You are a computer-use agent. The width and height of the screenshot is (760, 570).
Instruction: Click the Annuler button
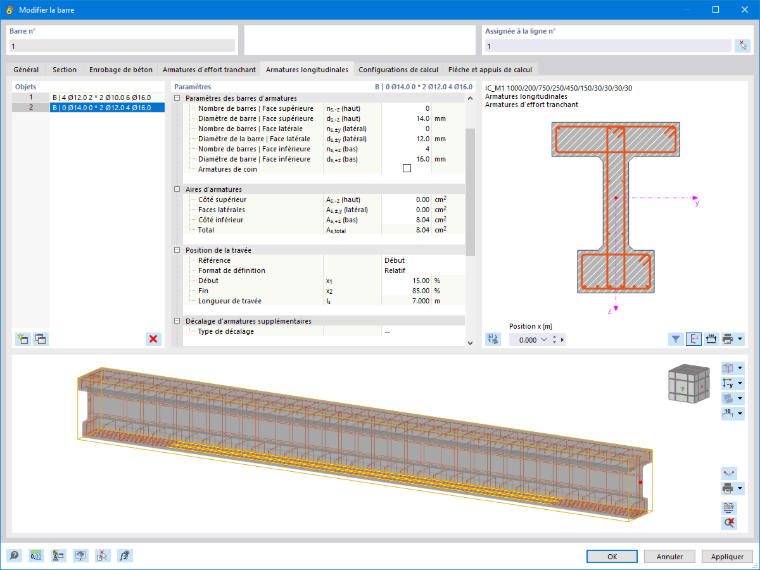pyautogui.click(x=669, y=556)
